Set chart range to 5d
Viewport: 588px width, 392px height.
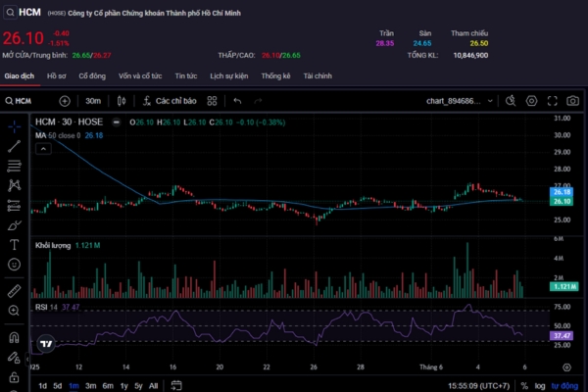(x=58, y=385)
